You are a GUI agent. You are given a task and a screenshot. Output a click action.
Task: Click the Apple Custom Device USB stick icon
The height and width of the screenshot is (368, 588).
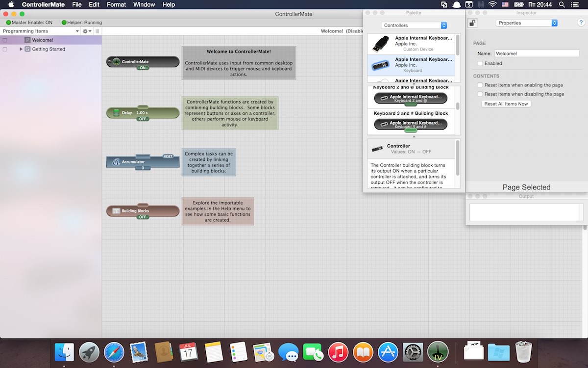coord(380,43)
